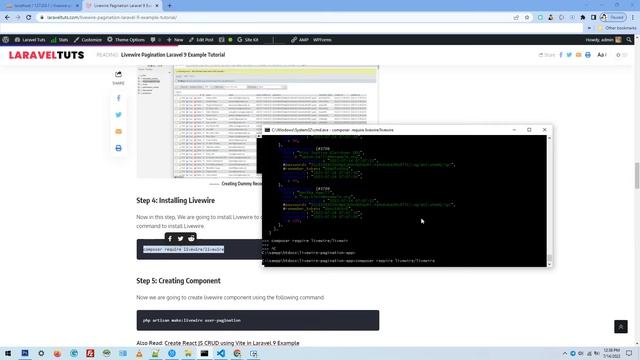Open a new browser tab
This screenshot has height=360, width=640.
[169, 6]
